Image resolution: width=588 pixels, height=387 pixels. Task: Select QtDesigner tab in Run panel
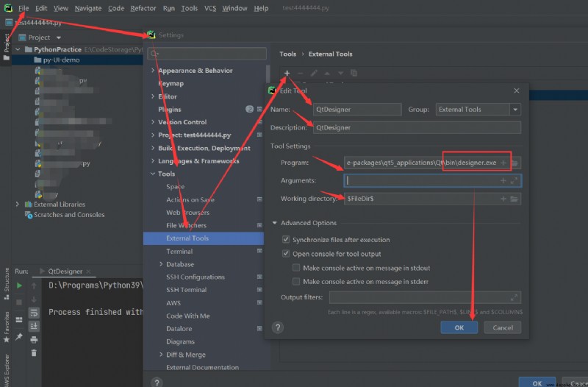[65, 271]
